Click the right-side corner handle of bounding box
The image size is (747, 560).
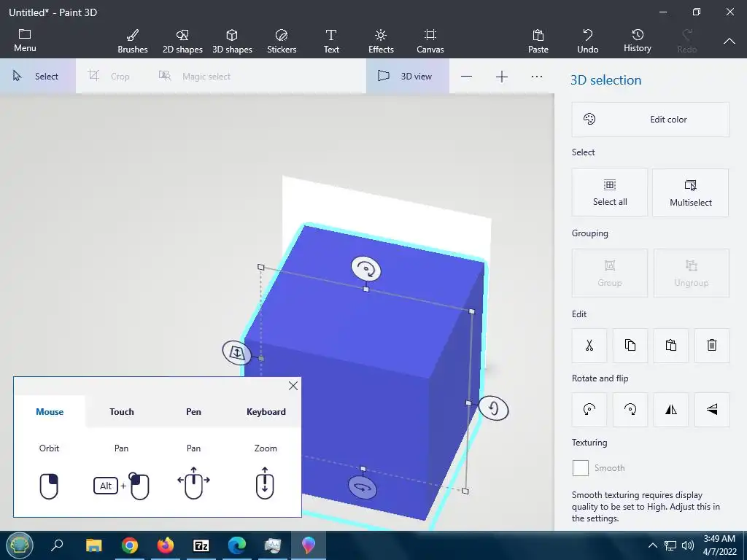pyautogui.click(x=472, y=311)
